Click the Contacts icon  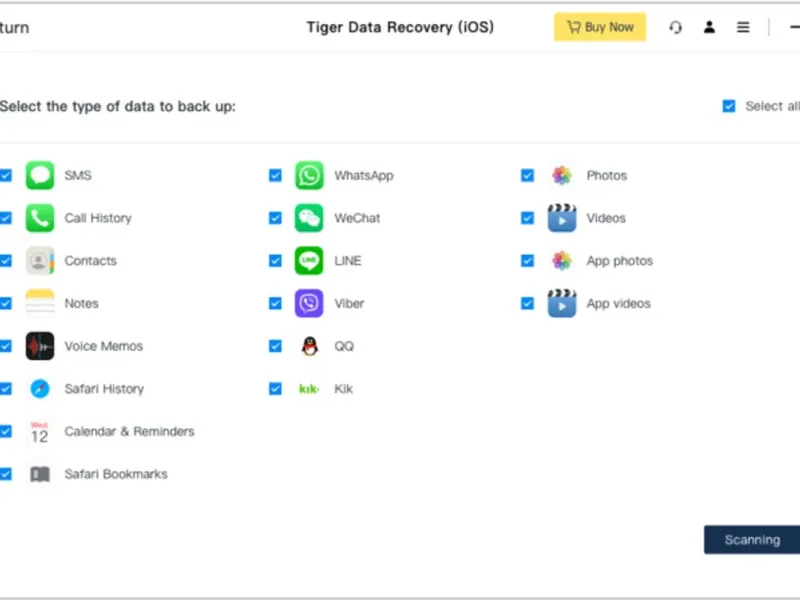coord(40,261)
